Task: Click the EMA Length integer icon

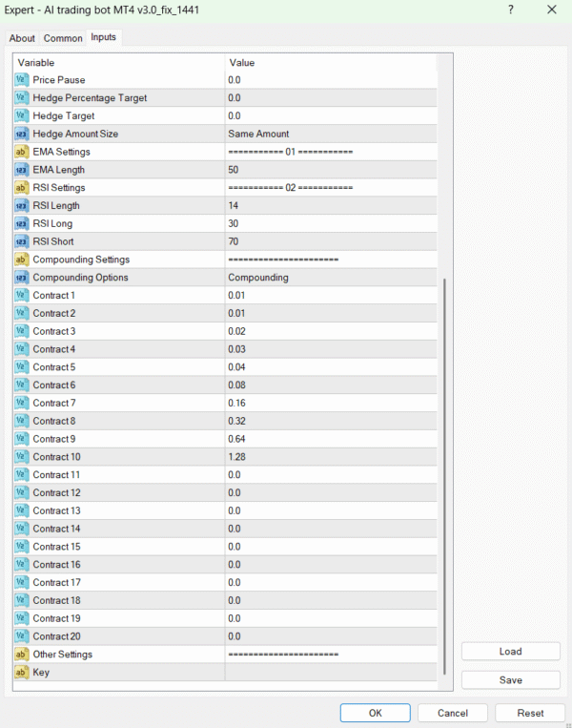Action: [x=21, y=170]
